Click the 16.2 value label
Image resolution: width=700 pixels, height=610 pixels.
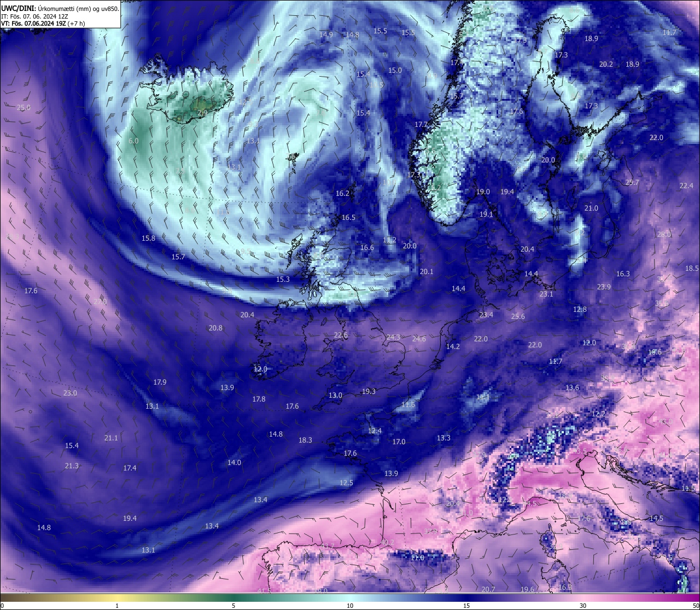(x=342, y=193)
